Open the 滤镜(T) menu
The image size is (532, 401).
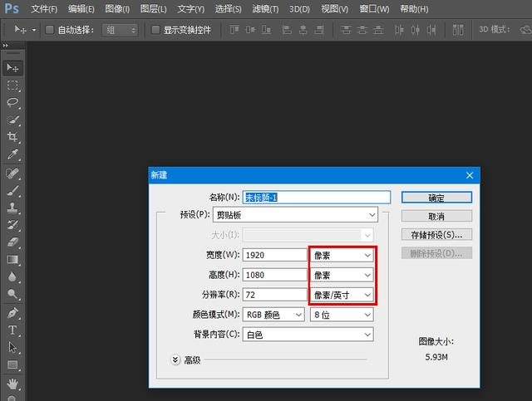pyautogui.click(x=265, y=9)
